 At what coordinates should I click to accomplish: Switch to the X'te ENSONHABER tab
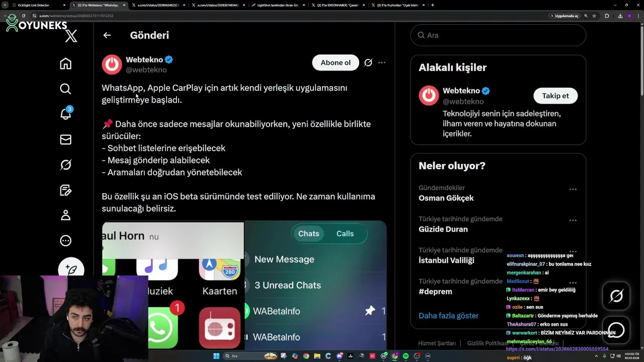pos(339,5)
